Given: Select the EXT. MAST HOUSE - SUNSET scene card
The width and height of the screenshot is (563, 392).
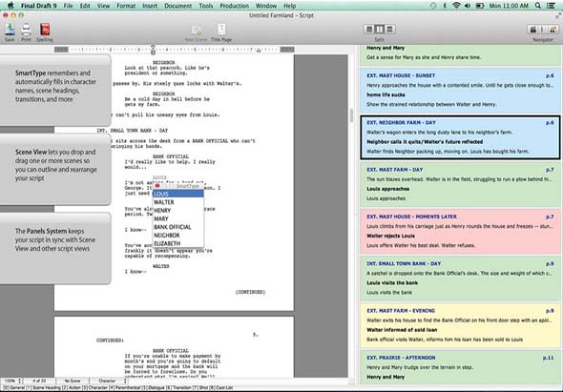Looking at the screenshot, I should [x=460, y=90].
